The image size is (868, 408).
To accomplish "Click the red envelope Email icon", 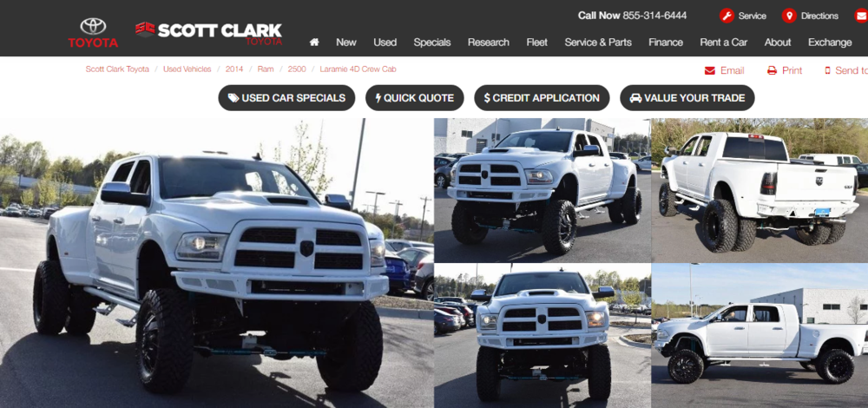I will (710, 70).
